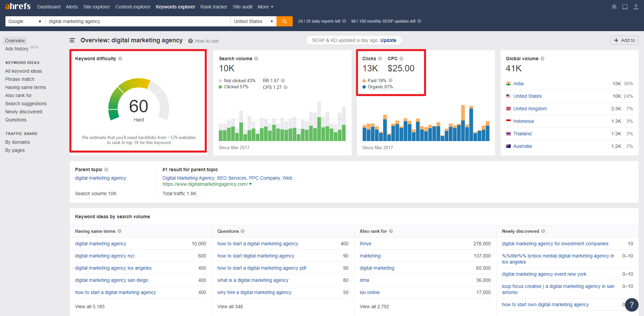The image size is (644, 316).
Task: Open the United States country dropdown
Action: 253,21
